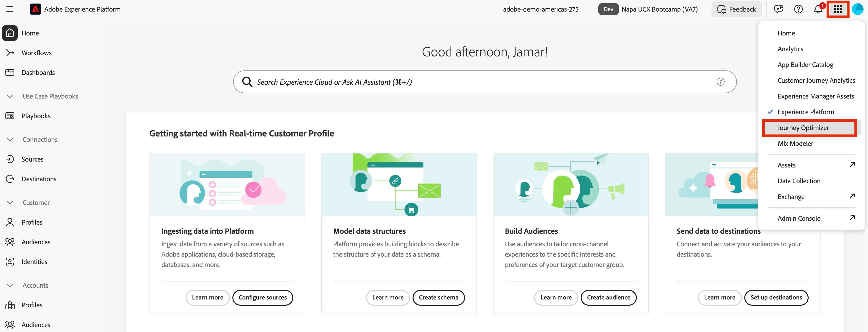Focus the Experience Cloud search field
This screenshot has width=868, height=332.
[485, 82]
